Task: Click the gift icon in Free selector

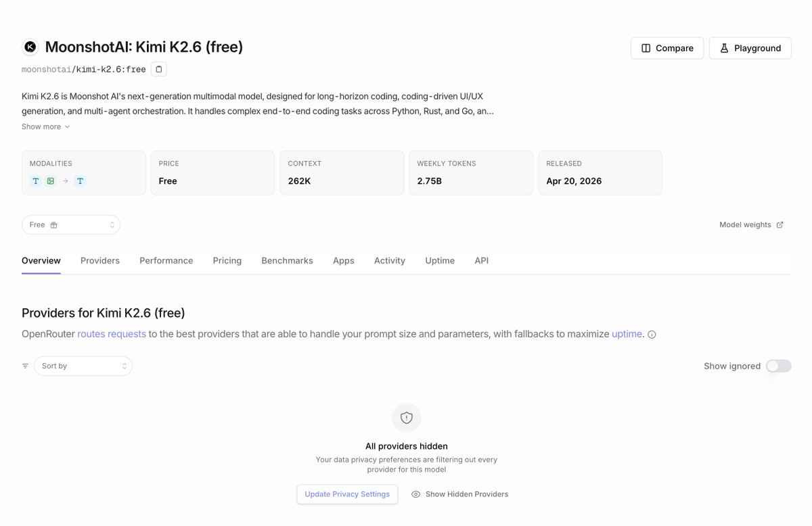Action: coord(54,225)
